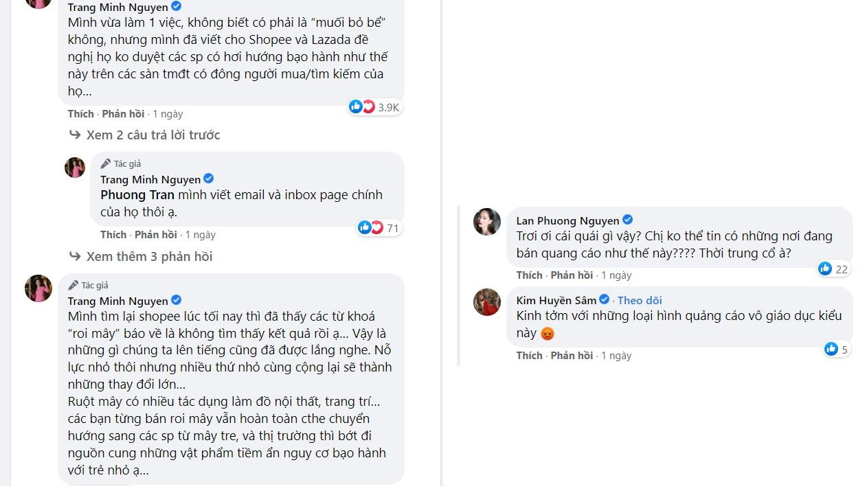Screen dimensions: 867x504
Task: Click the verified badge next to Kim Huyền Sâm
Action: [x=605, y=299]
